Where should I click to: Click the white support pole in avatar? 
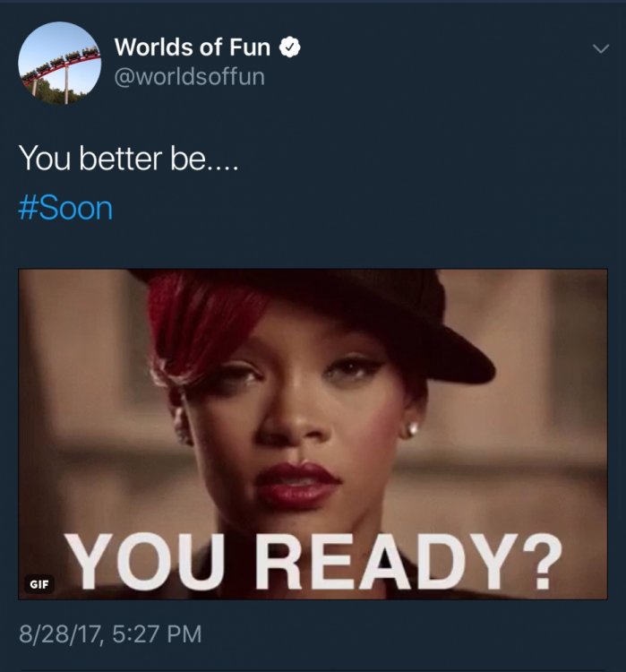(x=66, y=85)
